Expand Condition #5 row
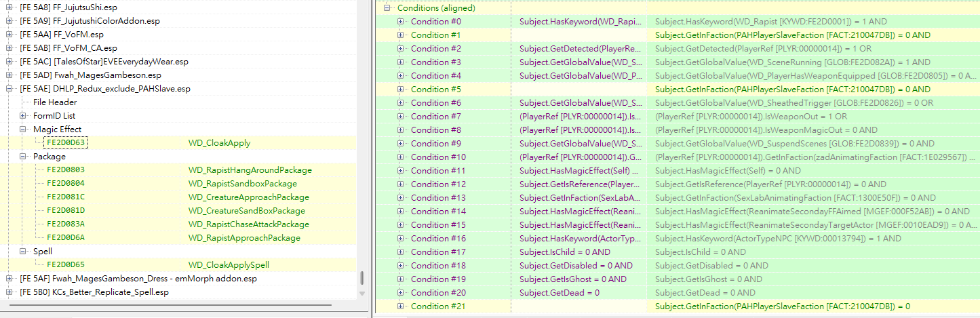 point(401,90)
